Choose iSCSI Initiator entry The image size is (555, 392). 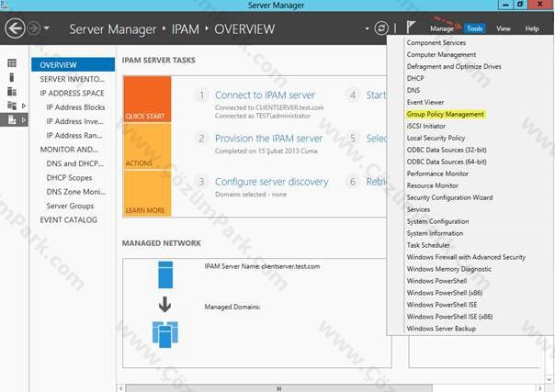(426, 126)
